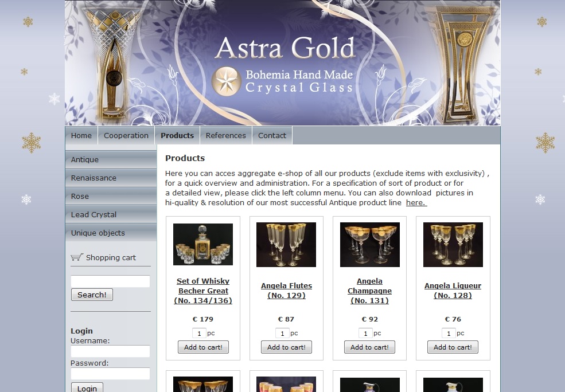Screen dimensions: 565x392
Task: Open the Cooperation menu tab
Action: 126,135
